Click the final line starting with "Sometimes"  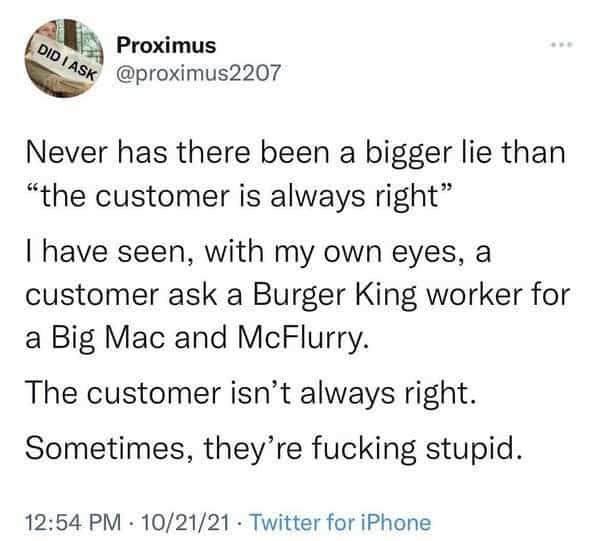pyautogui.click(x=272, y=446)
